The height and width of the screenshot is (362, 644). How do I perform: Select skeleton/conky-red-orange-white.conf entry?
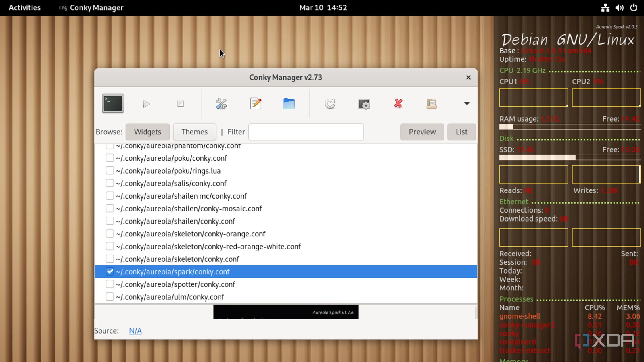click(x=286, y=247)
